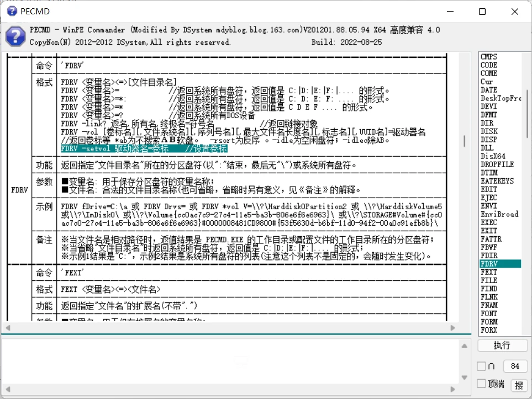
Task: Click the lower input pane scroll-down arrow
Action: [x=465, y=377]
